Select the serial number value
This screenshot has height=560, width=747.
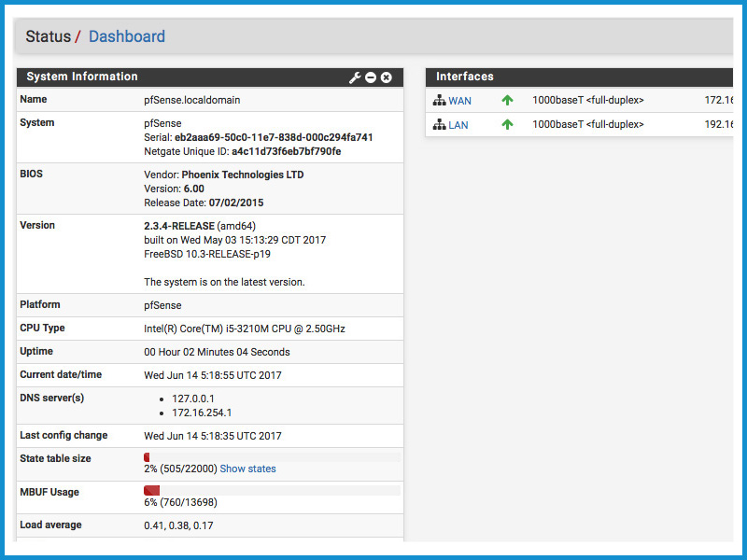(x=274, y=137)
